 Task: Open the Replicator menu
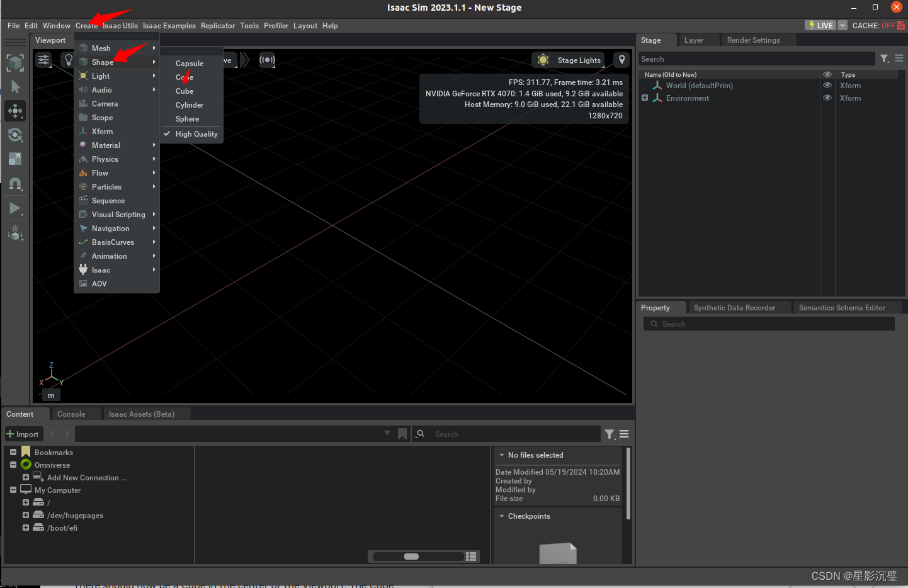coord(218,26)
